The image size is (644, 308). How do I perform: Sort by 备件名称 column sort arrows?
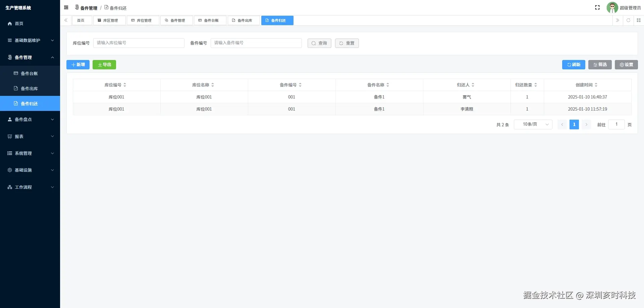(x=388, y=85)
